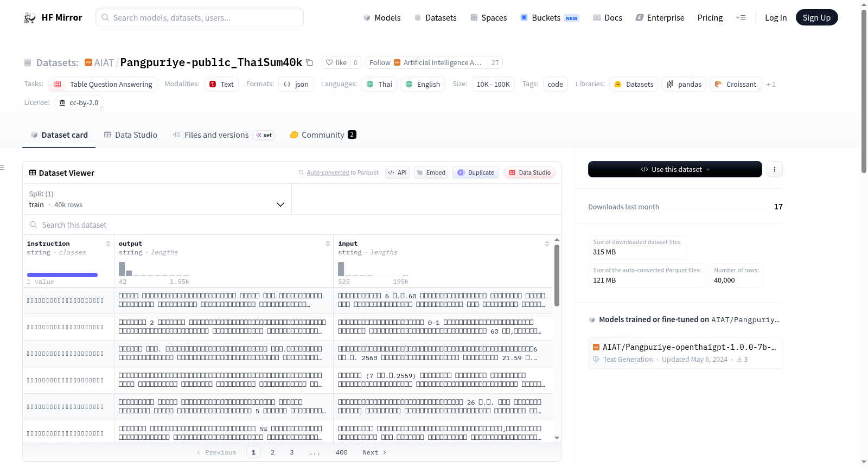Click the table scroll down arrow
The width and height of the screenshot is (868, 467).
coord(557,438)
